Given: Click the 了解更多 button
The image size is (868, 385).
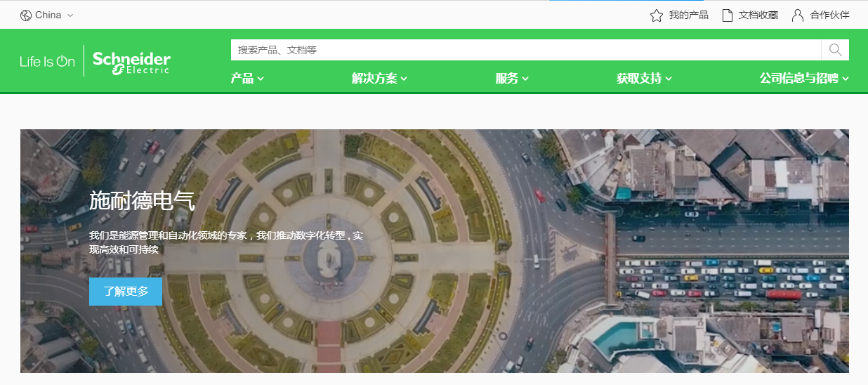Looking at the screenshot, I should (x=126, y=292).
